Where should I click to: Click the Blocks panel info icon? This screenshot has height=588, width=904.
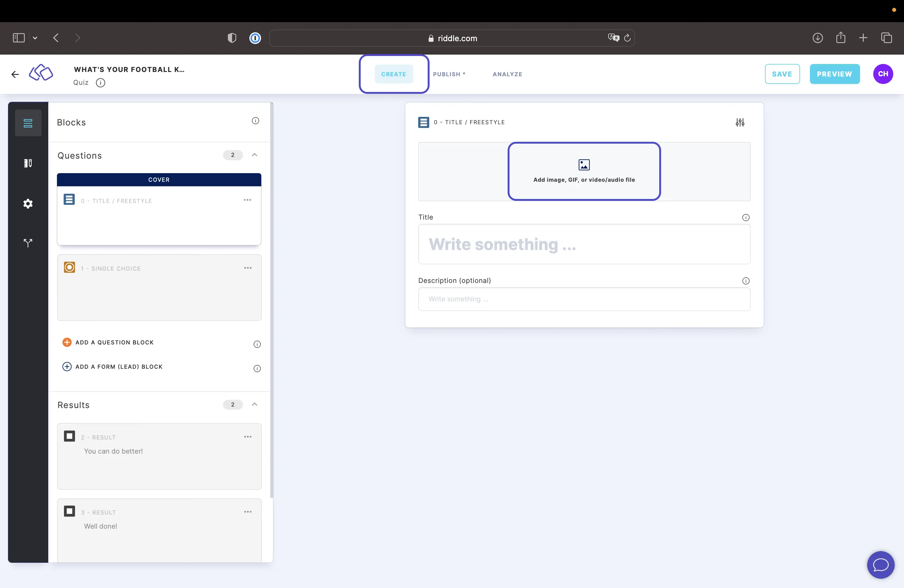click(x=256, y=121)
